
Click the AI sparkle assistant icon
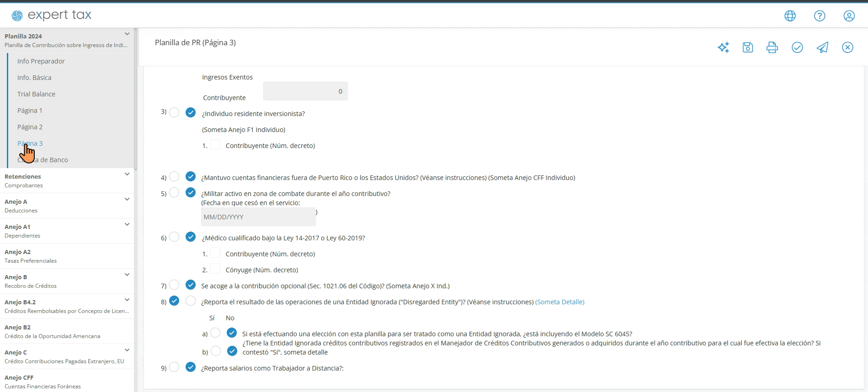[x=723, y=48]
